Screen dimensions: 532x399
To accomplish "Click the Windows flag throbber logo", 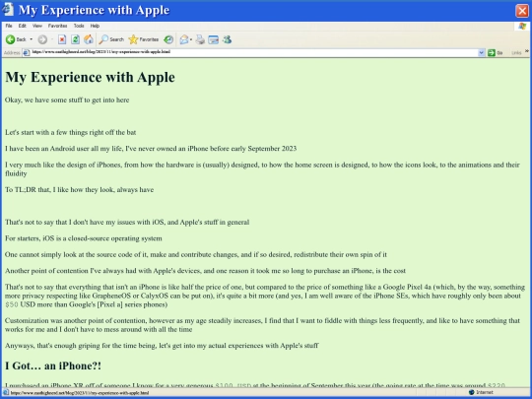I will [x=522, y=26].
